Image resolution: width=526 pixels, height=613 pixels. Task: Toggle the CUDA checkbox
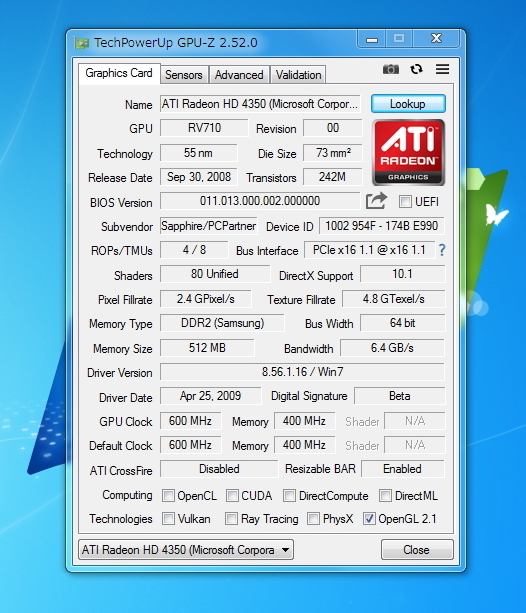coord(232,496)
